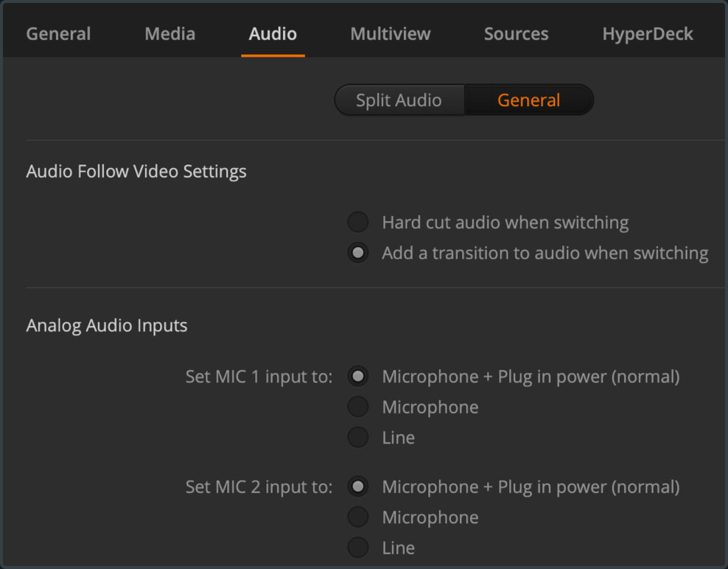Switch to the Multiview tab
The image size is (728, 569).
point(390,33)
